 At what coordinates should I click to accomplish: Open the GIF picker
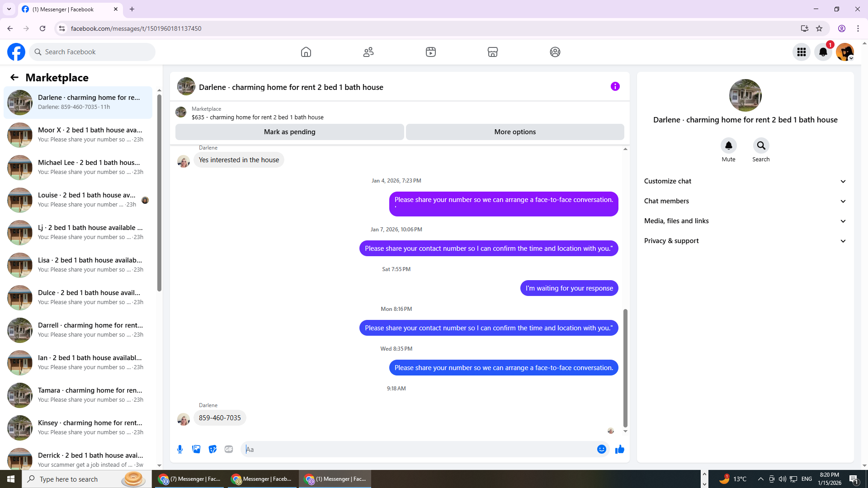(229, 449)
